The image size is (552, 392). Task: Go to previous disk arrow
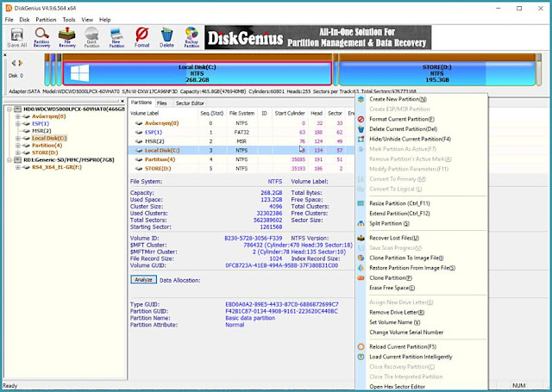(x=14, y=63)
